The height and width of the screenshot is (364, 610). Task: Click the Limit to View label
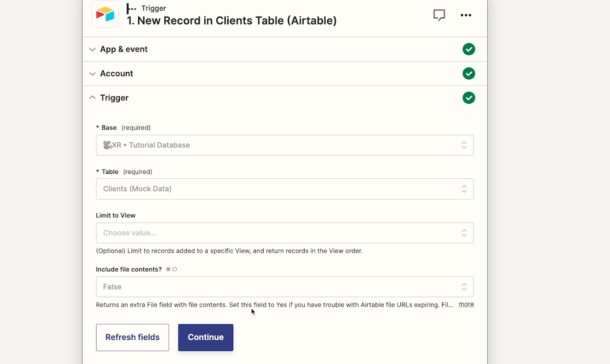(x=116, y=215)
